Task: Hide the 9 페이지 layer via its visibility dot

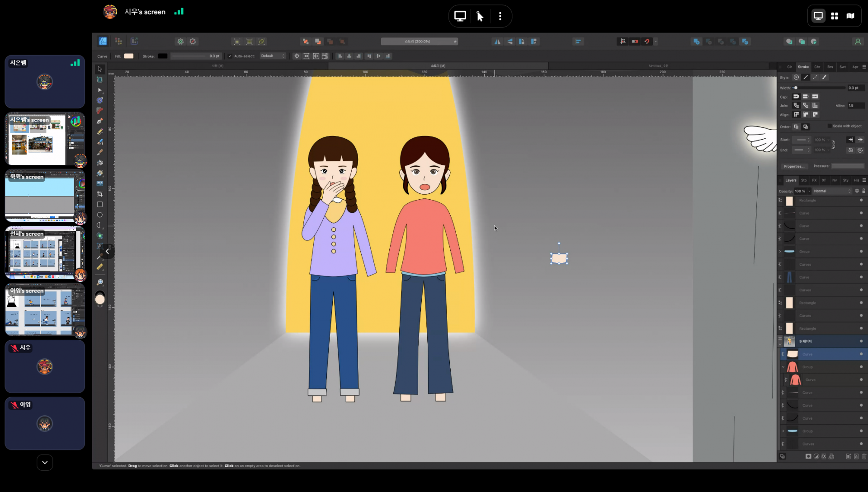Action: pyautogui.click(x=861, y=341)
